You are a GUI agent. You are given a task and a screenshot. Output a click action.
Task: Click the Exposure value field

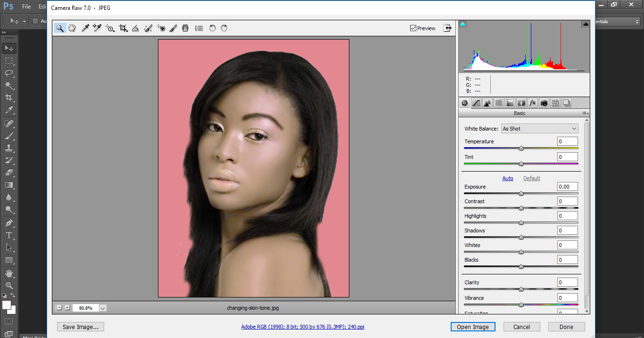(567, 187)
